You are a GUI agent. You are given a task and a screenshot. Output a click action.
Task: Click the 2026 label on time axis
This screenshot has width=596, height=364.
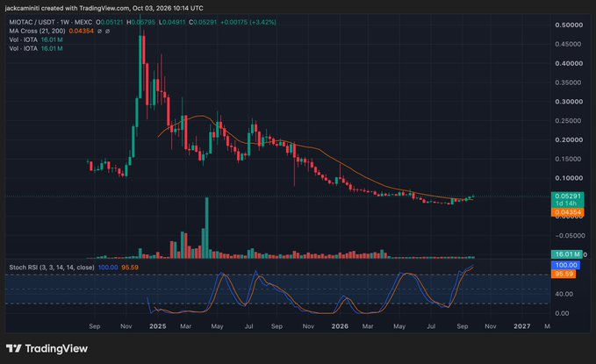pos(340,326)
